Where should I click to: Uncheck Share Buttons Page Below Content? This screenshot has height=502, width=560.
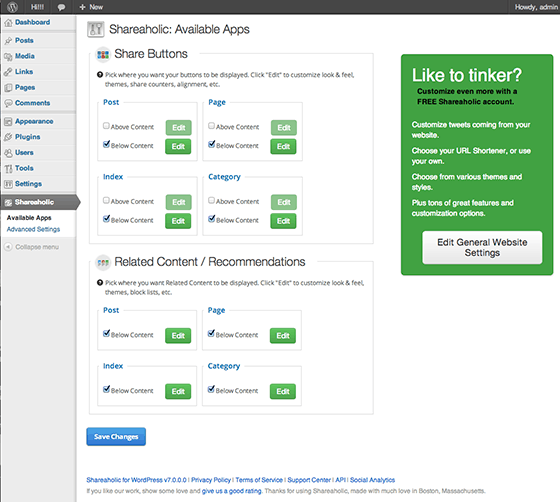click(x=211, y=144)
